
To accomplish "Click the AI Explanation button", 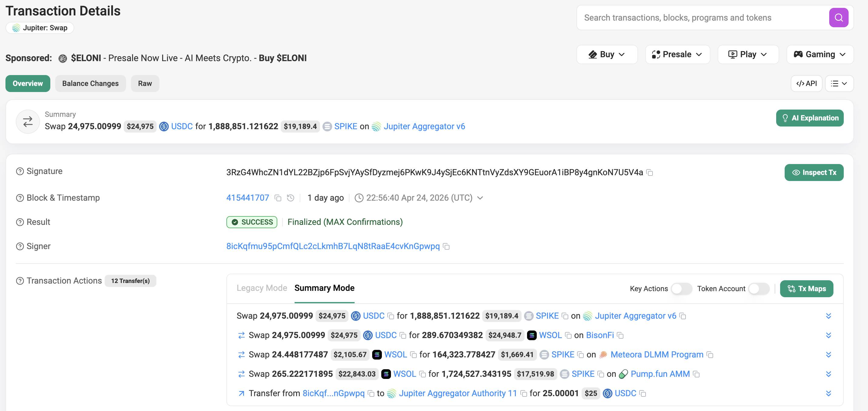I will coord(810,118).
